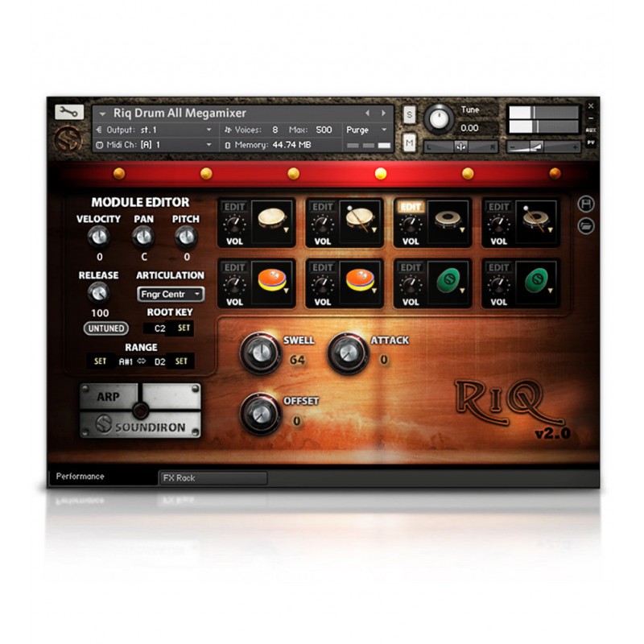Open the Output st.1 dropdown

pos(153,130)
